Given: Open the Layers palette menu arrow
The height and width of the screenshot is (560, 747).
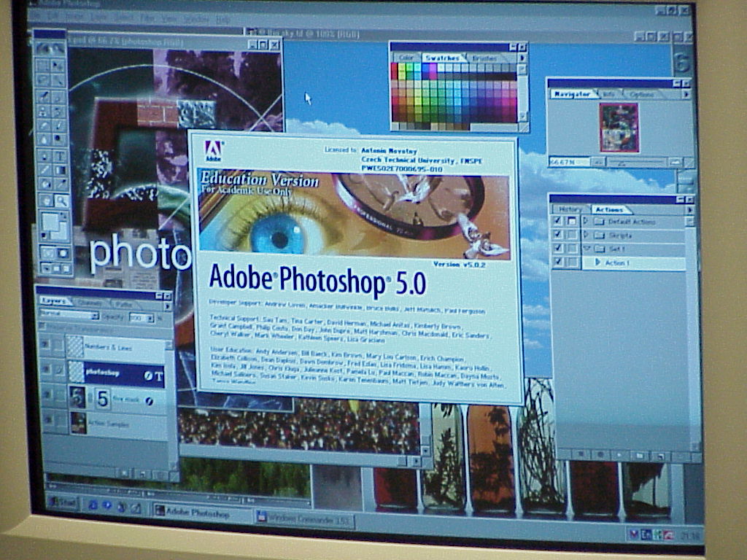Looking at the screenshot, I should pos(167,307).
